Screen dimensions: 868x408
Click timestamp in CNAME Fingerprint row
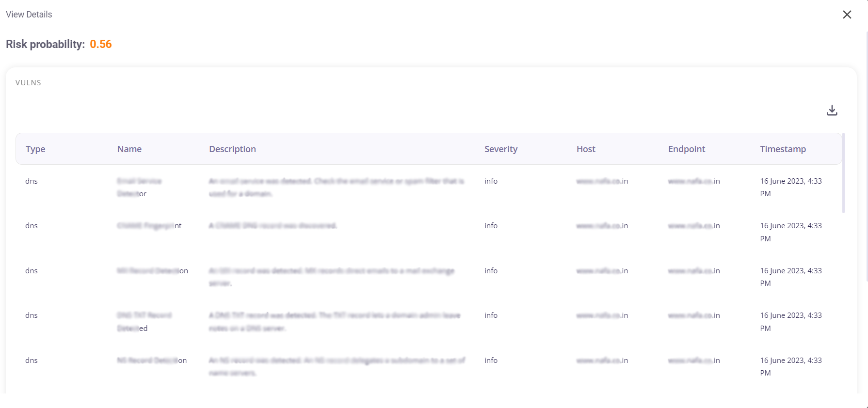(791, 232)
